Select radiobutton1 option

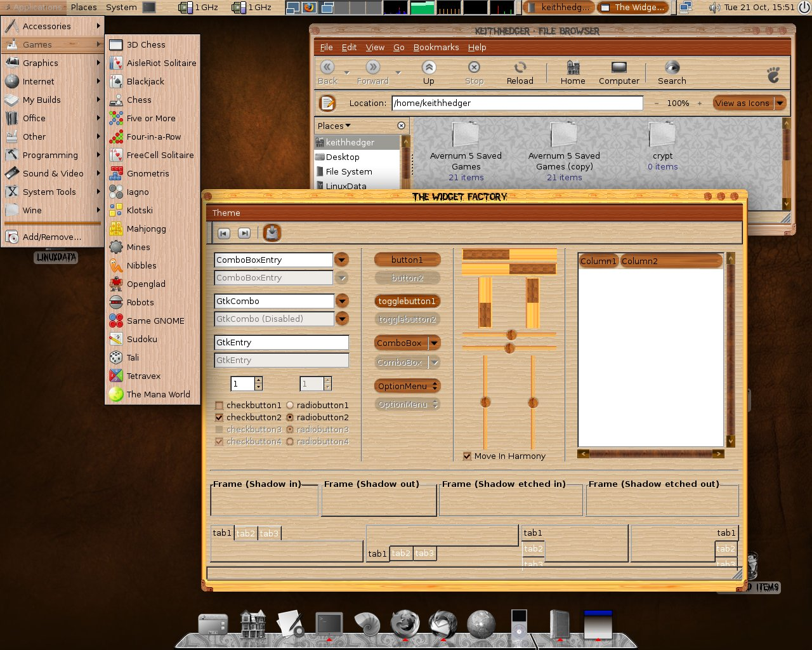(x=290, y=405)
